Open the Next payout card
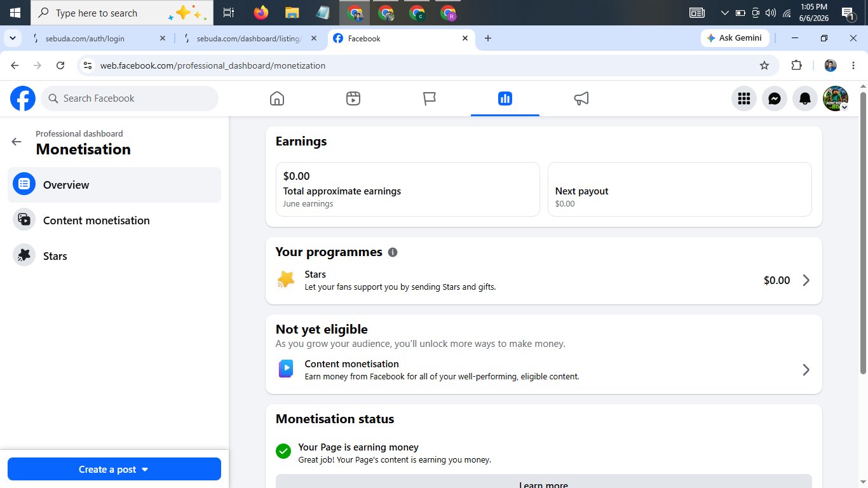868x488 pixels. pos(680,189)
